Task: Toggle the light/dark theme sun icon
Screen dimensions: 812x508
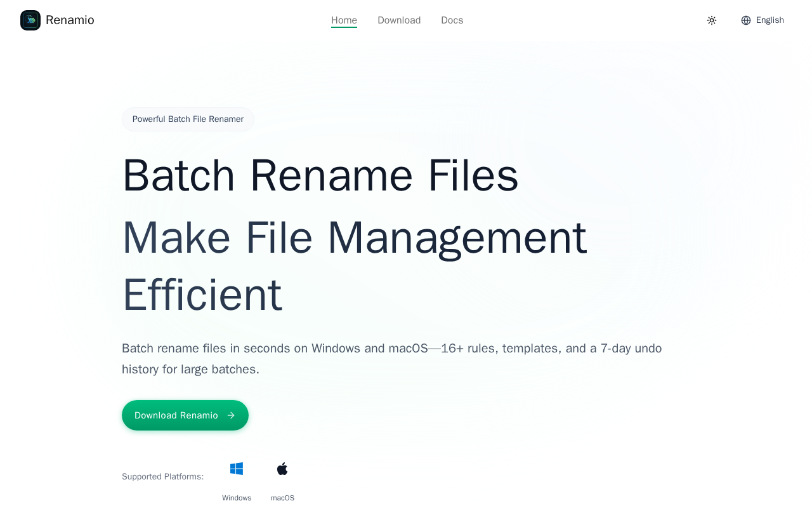Action: tap(712, 20)
